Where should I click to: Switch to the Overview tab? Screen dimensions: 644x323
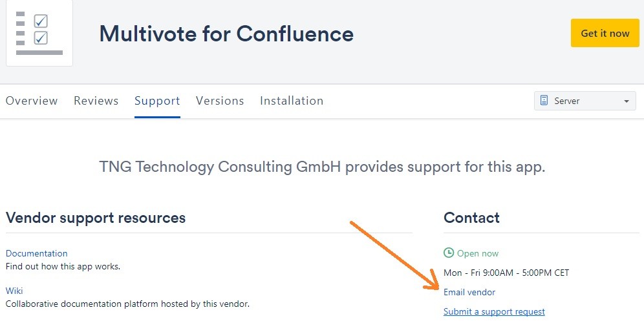point(32,101)
